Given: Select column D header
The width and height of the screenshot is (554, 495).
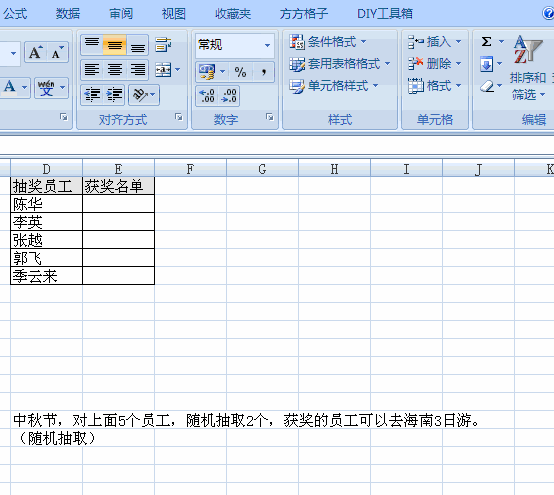Looking at the screenshot, I should click(x=46, y=169).
